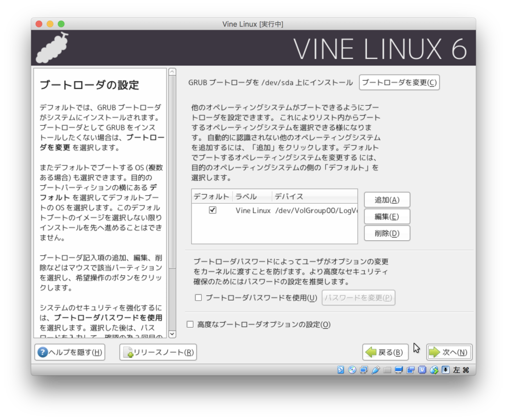Click the VirtualBox display monitor icon

(399, 370)
